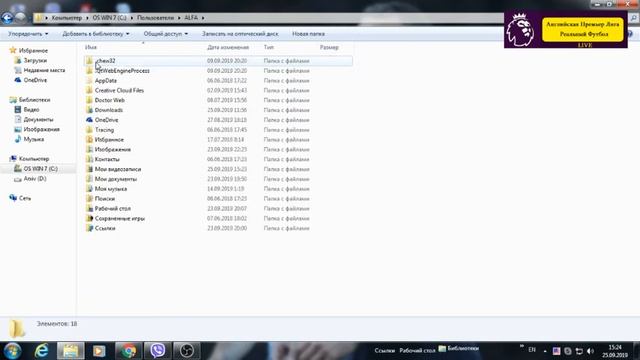This screenshot has height=360, width=640.
Task: Launch Windows Media Player from the taskbar
Action: pyautogui.click(x=99, y=351)
